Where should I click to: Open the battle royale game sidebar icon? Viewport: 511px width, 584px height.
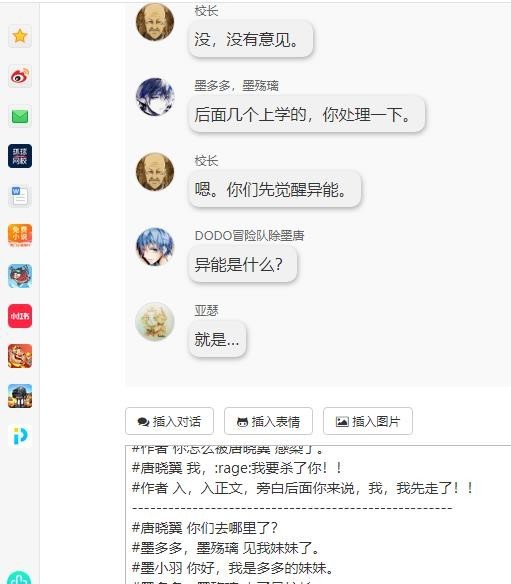20,396
